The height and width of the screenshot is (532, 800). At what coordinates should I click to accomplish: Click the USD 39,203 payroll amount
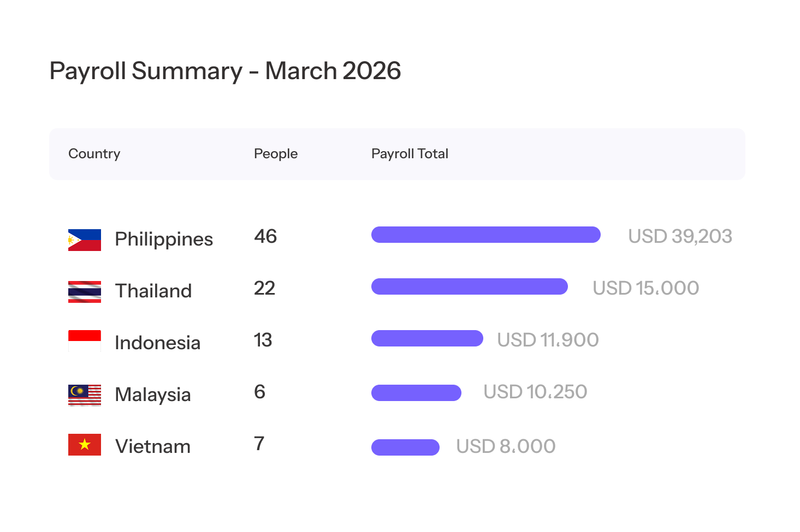pos(680,236)
